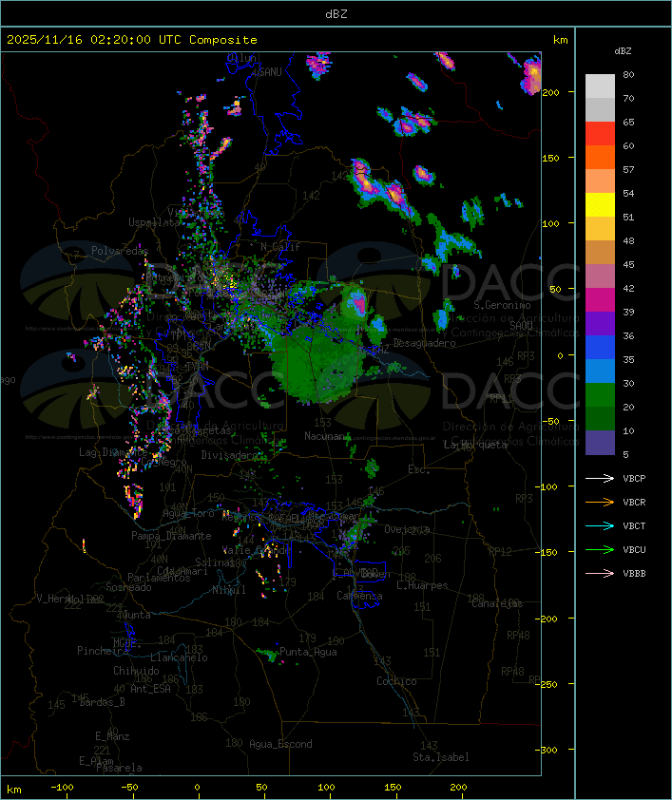Screen dimensions: 672x800
Task: Click the Pampa_Diamante map label
Action: (171, 536)
